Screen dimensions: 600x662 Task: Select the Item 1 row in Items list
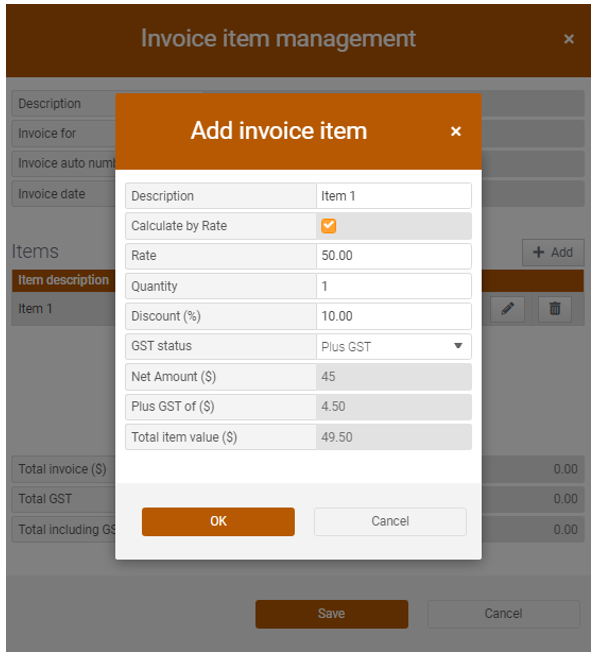(x=60, y=309)
